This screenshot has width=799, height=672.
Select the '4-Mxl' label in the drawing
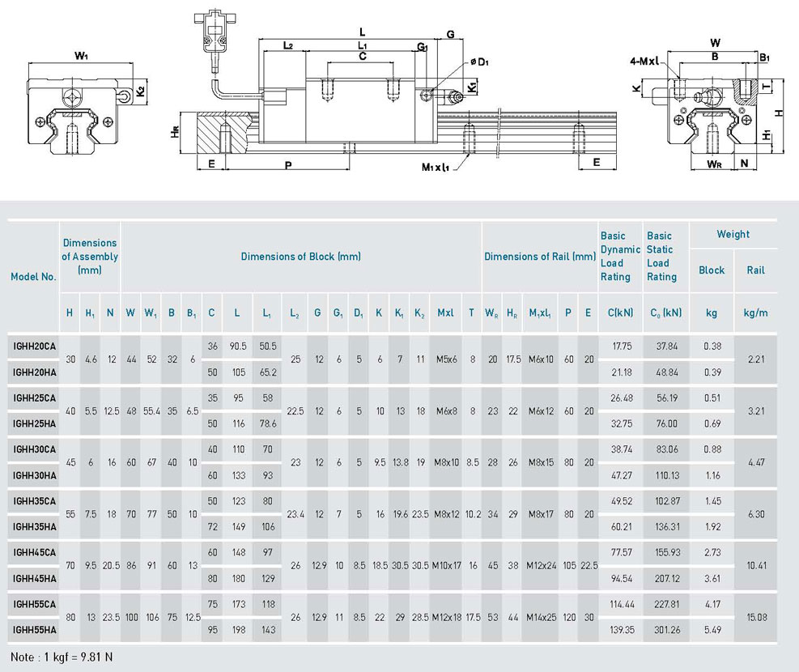pos(644,62)
